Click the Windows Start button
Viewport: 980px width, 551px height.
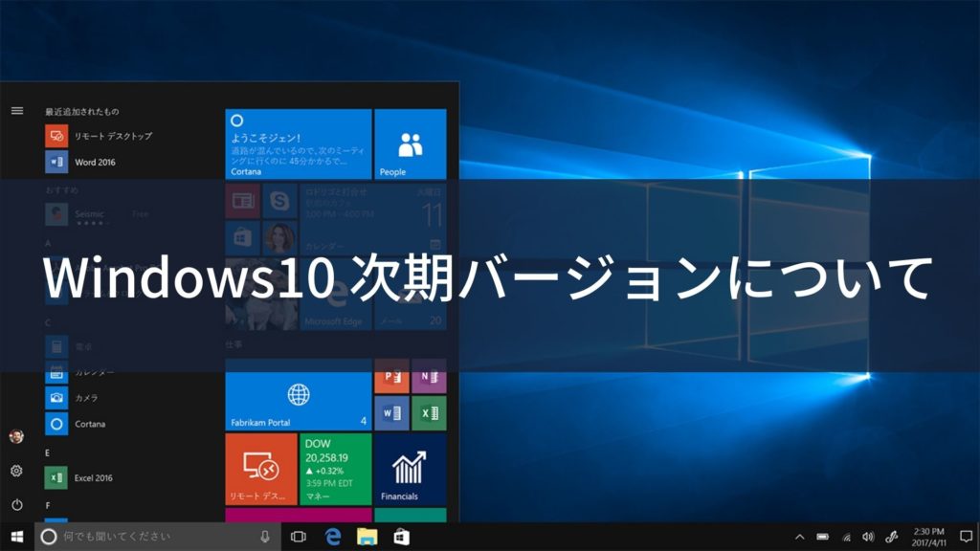click(17, 537)
